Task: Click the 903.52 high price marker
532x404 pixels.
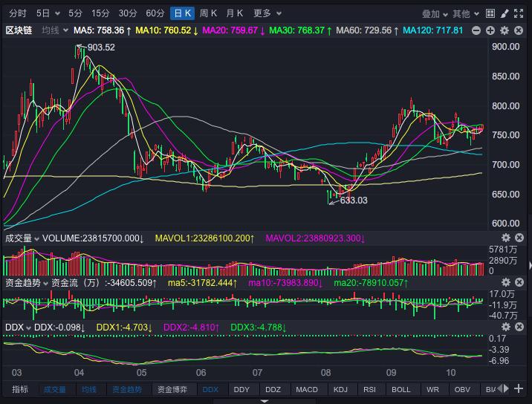Action: (x=101, y=48)
